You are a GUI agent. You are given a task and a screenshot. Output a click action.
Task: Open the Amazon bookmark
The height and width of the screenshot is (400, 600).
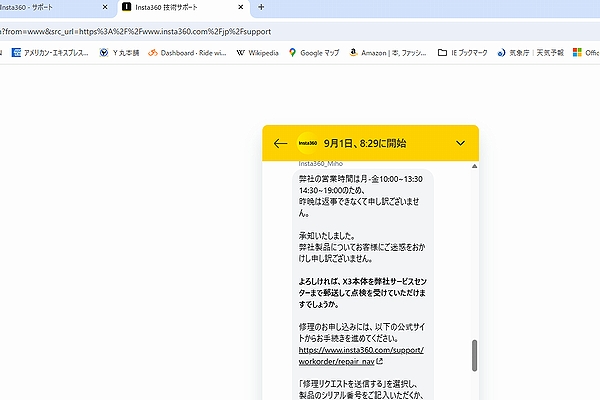click(385, 53)
